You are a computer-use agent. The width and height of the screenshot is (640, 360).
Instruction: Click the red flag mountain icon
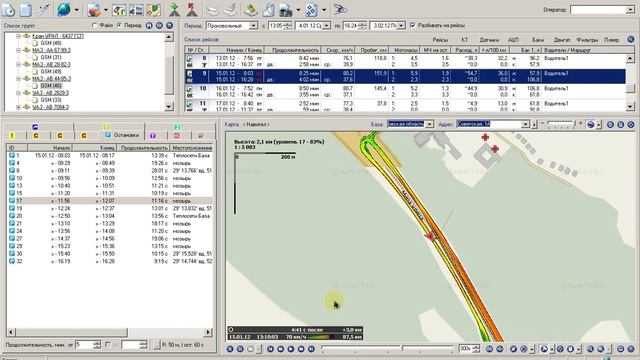click(x=191, y=9)
